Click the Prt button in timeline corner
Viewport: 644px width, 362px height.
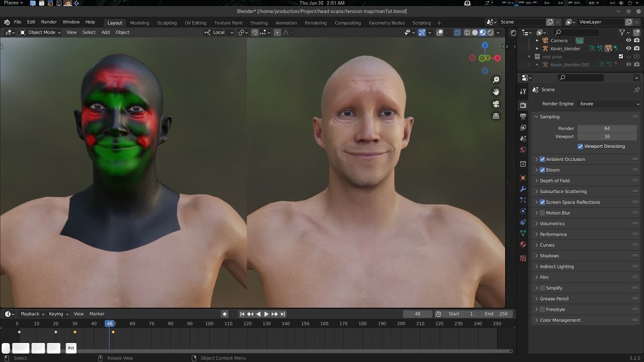pos(70,348)
